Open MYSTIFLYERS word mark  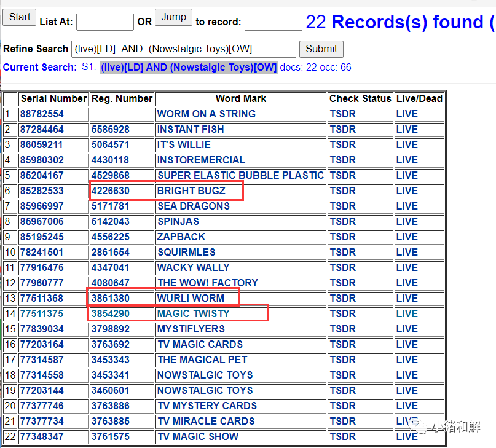pos(191,329)
